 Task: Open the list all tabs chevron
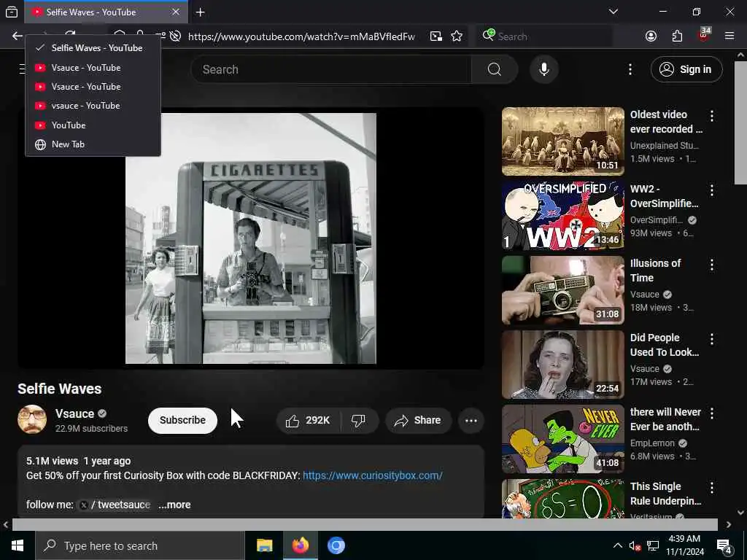(614, 12)
